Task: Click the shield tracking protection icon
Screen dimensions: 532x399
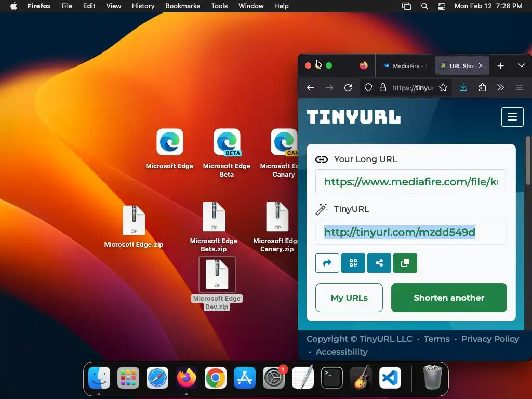Action: (368, 88)
